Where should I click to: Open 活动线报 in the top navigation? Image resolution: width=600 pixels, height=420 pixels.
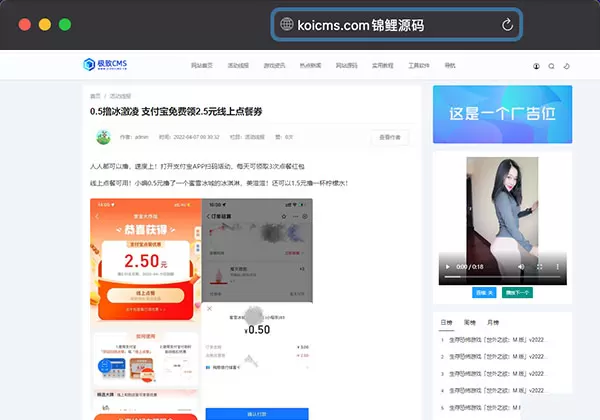click(x=238, y=65)
